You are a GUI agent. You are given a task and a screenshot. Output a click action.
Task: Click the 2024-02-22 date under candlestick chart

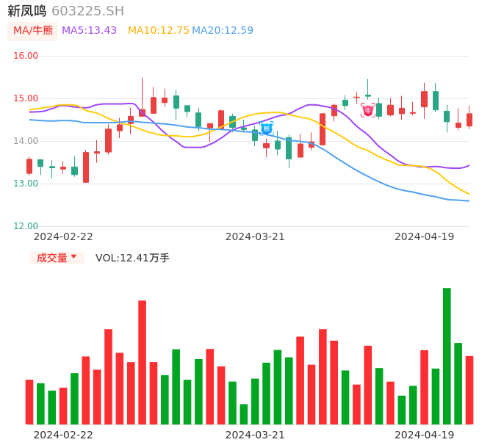[x=63, y=236]
